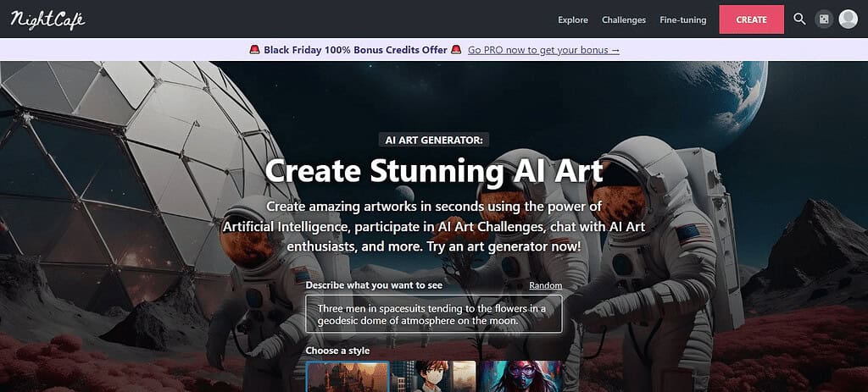Select the anime boy style thumbnail

(433, 377)
